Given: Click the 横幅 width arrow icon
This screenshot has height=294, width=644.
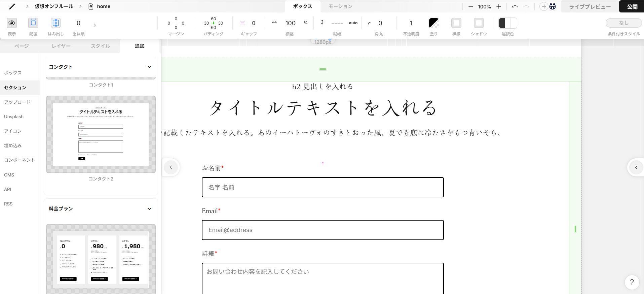Looking at the screenshot, I should 274,23.
